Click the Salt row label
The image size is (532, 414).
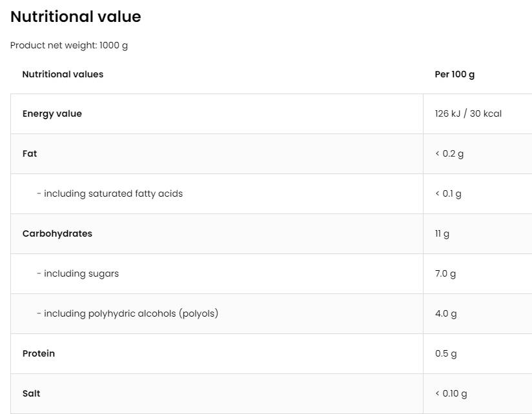[31, 393]
